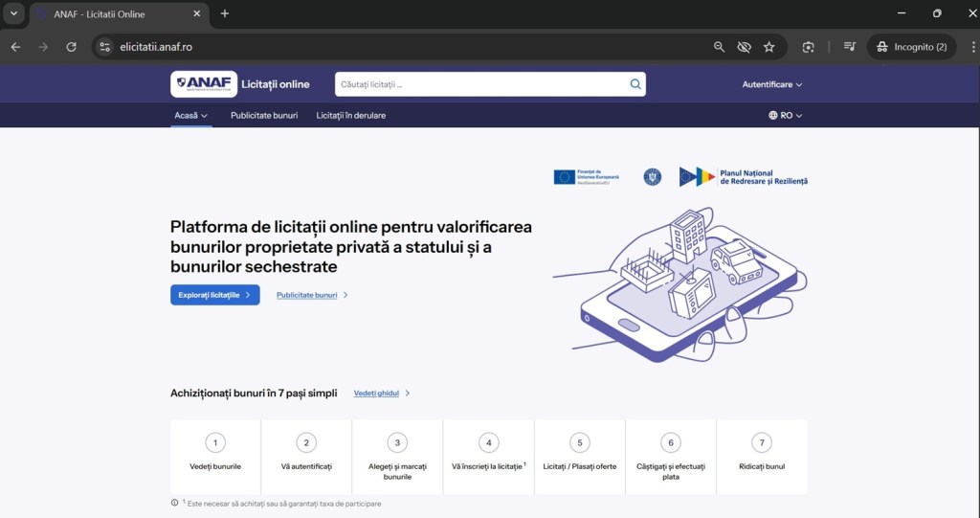Click the browser reload page icon
This screenshot has width=980, height=518.
(71, 47)
